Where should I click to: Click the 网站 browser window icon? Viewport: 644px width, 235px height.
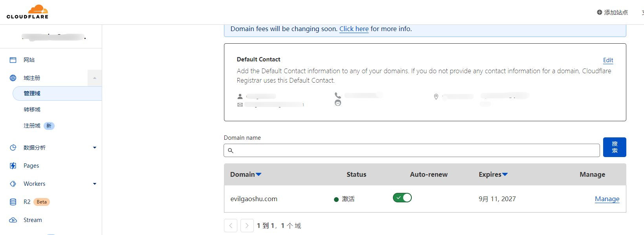click(13, 60)
